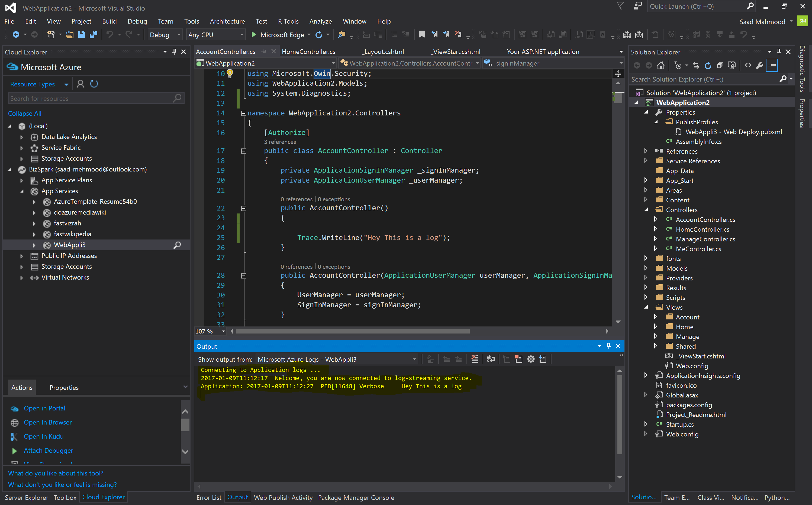The height and width of the screenshot is (505, 812).
Task: Click the Azure account management person icon
Action: [x=80, y=84]
